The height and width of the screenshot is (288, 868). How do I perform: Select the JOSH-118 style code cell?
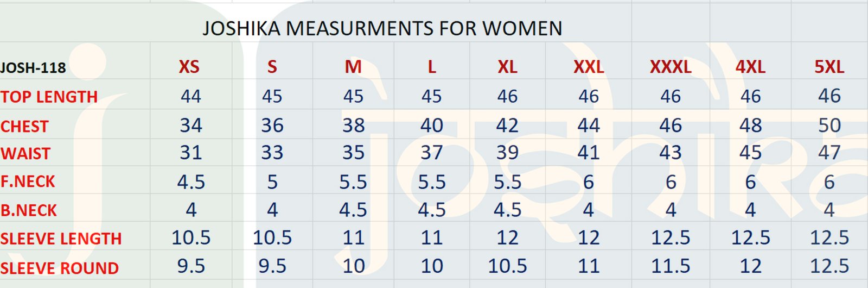(x=33, y=68)
